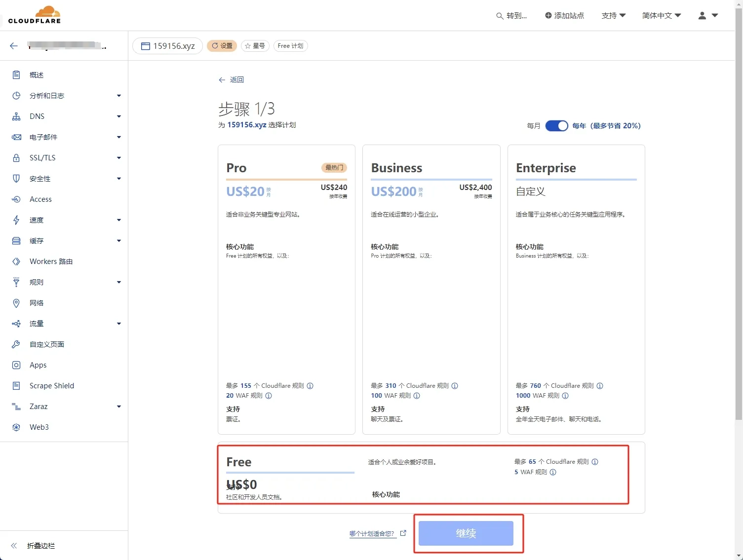This screenshot has width=743, height=560.
Task: Click the 转到... search field
Action: (x=511, y=16)
